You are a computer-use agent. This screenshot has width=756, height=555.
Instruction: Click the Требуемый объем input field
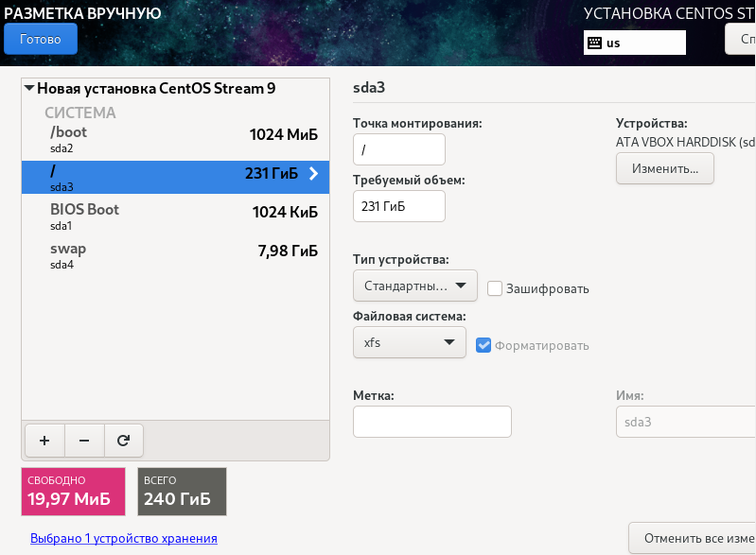pyautogui.click(x=398, y=206)
